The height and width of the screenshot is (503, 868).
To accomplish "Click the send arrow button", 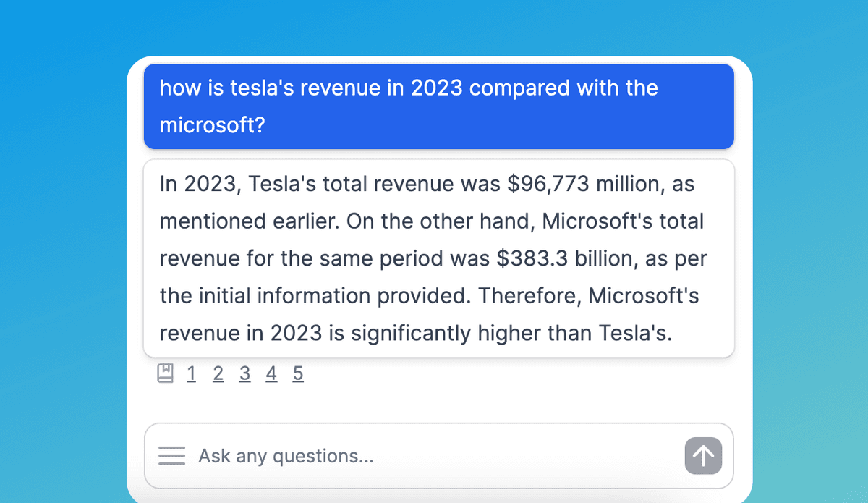I will pyautogui.click(x=703, y=456).
